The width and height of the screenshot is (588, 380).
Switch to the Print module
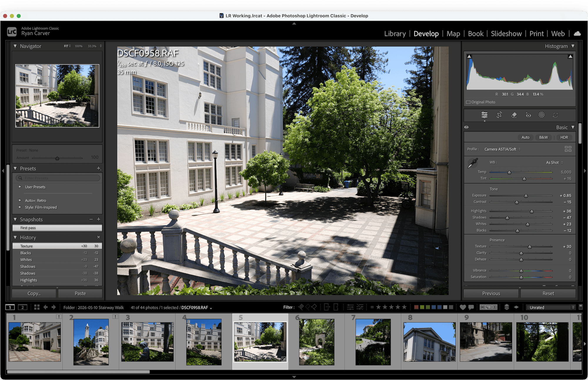click(537, 34)
